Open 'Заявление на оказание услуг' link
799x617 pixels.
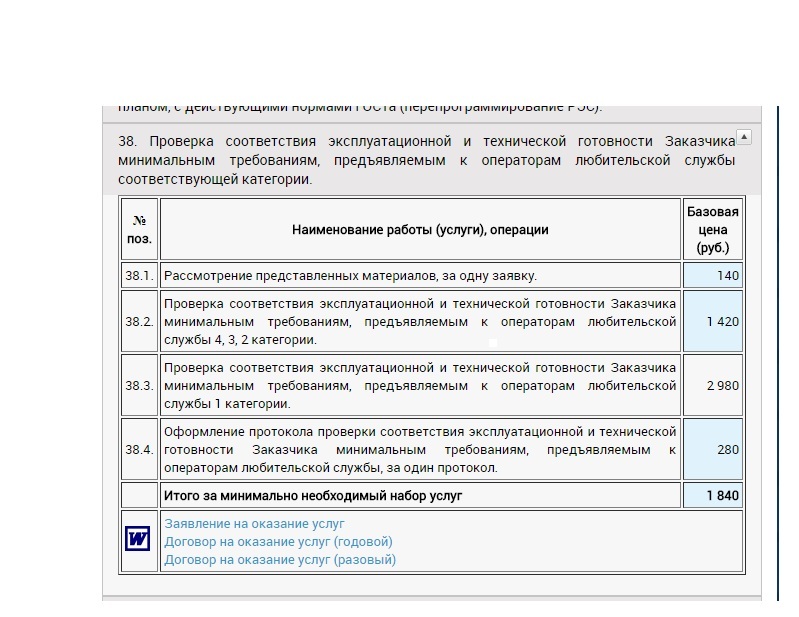(254, 524)
